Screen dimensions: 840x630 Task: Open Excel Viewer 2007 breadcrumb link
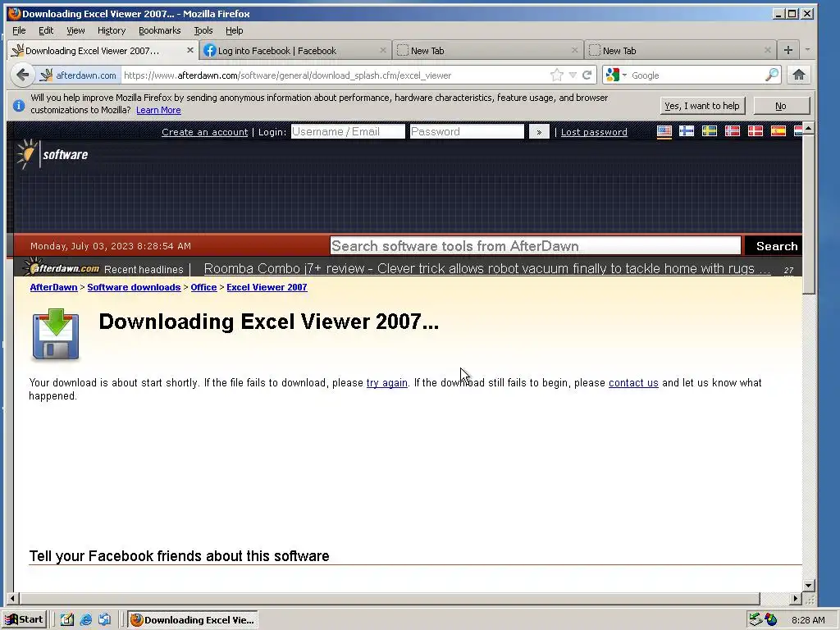[267, 287]
